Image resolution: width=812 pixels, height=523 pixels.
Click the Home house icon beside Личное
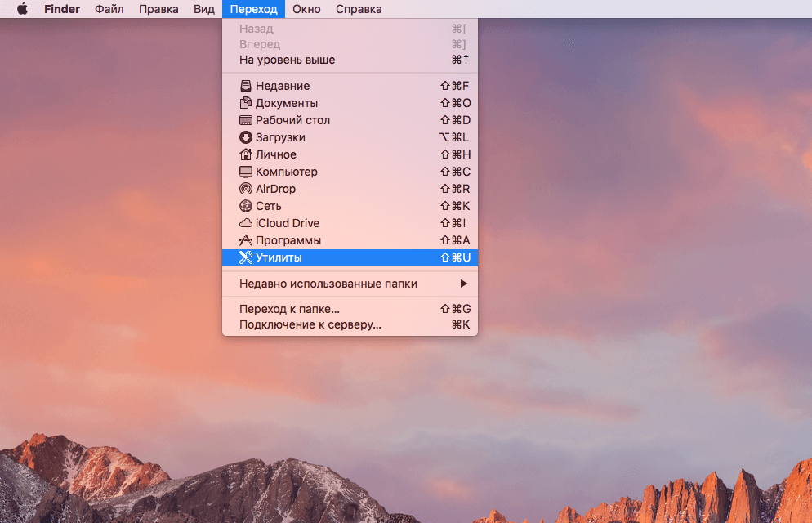pyautogui.click(x=245, y=154)
